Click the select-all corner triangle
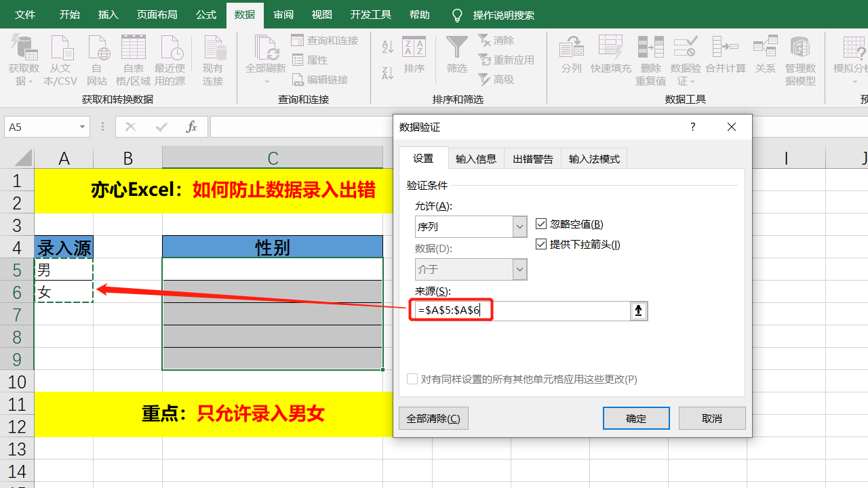This screenshot has width=868, height=488. click(22, 158)
